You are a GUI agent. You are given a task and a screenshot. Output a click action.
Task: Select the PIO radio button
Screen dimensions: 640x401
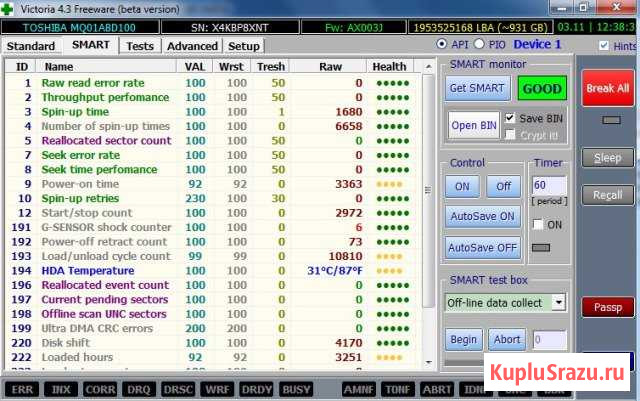[x=480, y=45]
